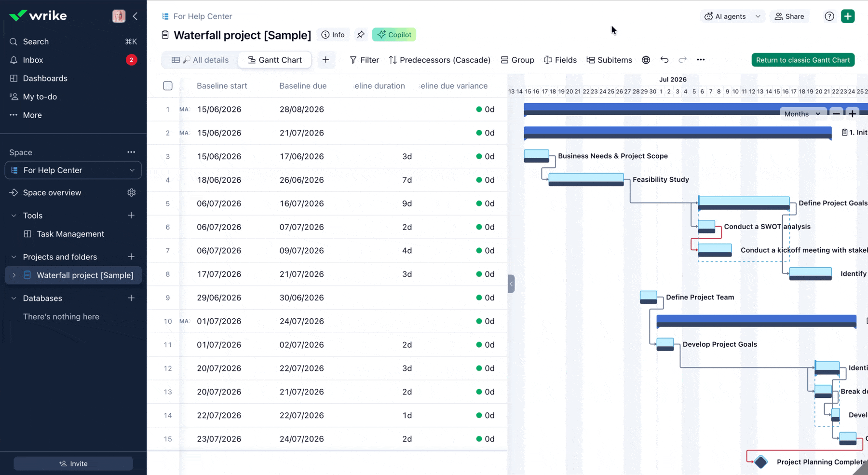Viewport: 868px width, 475px height.
Task: Open toolbar more options ellipsis
Action: click(x=701, y=60)
